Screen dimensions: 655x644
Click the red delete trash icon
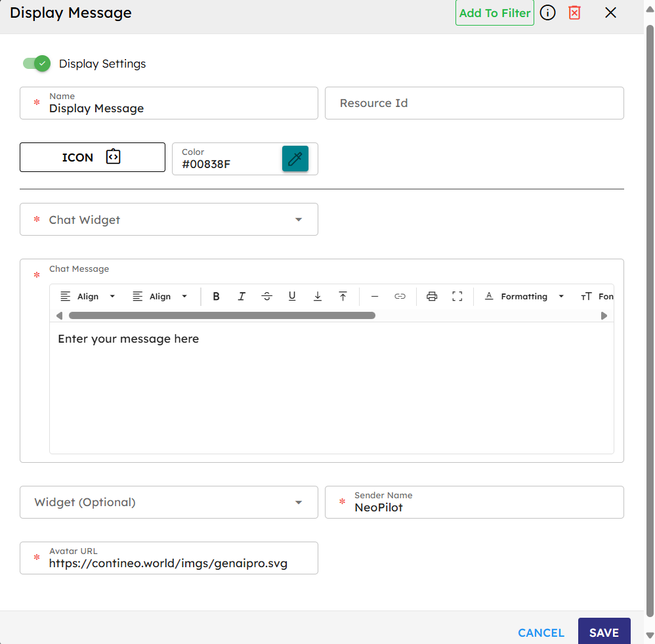(x=574, y=12)
